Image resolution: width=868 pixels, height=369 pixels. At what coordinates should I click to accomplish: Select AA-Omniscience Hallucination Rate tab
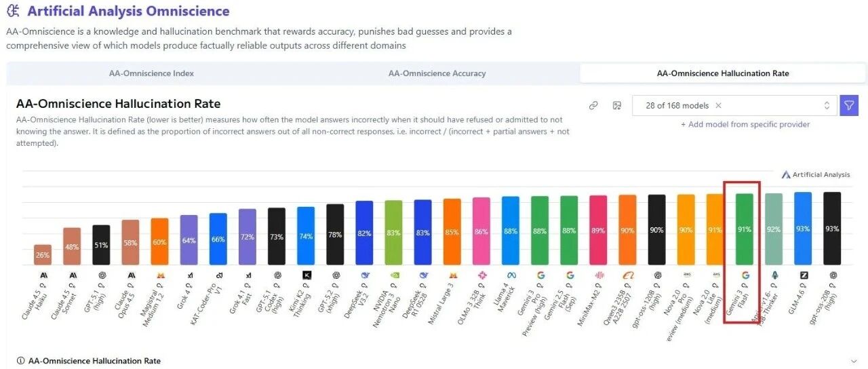click(723, 73)
